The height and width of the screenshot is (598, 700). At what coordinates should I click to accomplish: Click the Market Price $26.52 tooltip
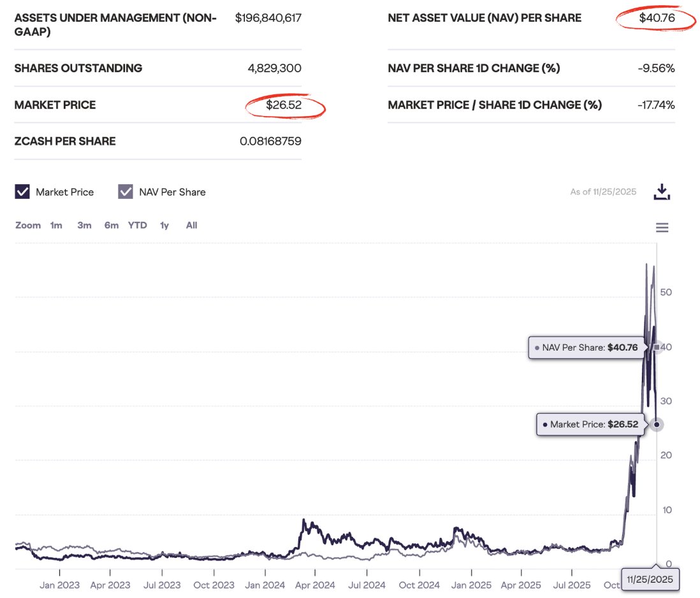[x=590, y=424]
